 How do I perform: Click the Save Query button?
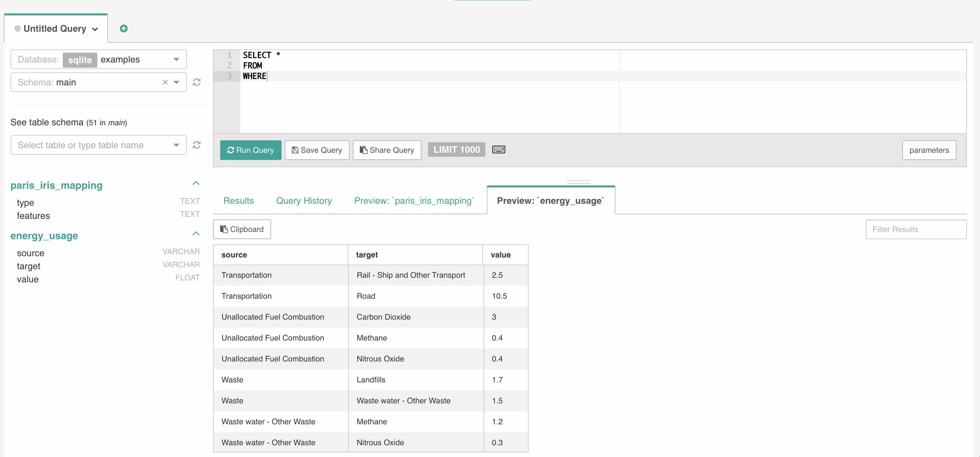tap(317, 150)
